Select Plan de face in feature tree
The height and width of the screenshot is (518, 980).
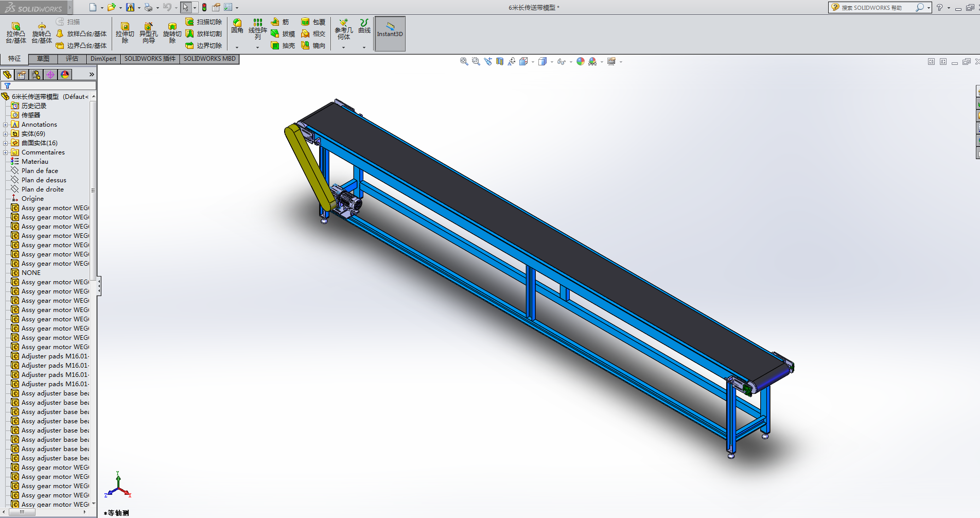[x=40, y=171]
